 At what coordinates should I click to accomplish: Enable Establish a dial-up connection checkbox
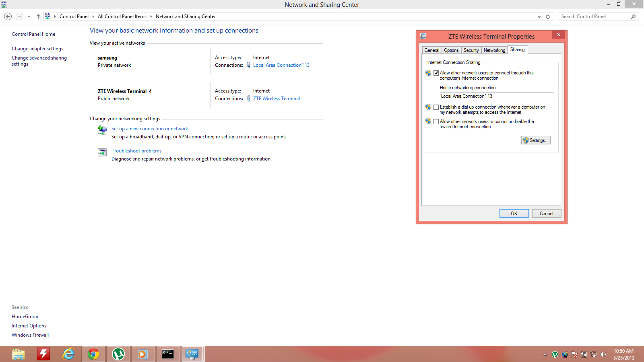point(436,107)
